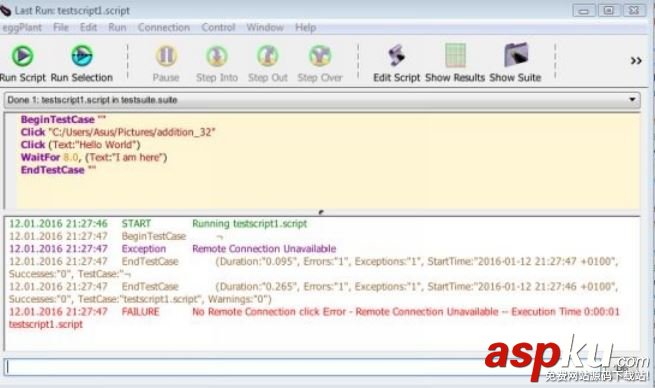Click the Step Into icon
Viewport: 655px width, 388px height.
(217, 56)
